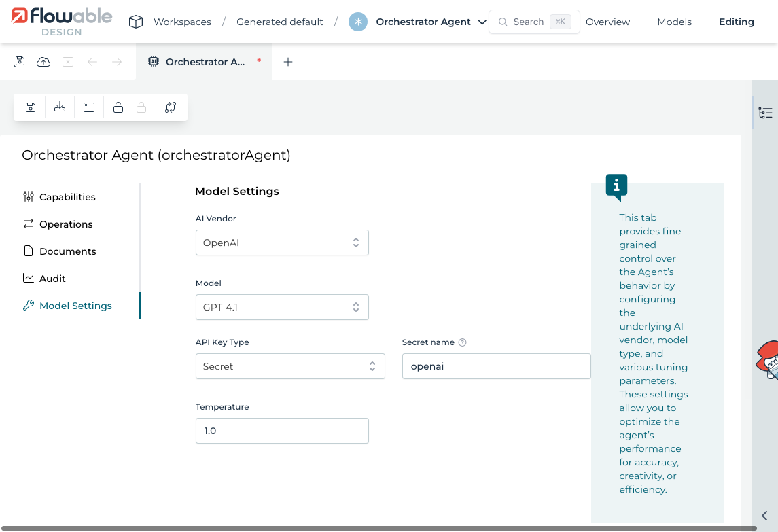
Task: Click the Secret name help icon
Action: [463, 342]
